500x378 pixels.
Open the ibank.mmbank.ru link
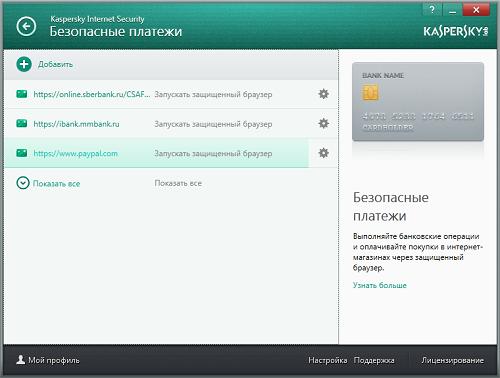pos(76,124)
